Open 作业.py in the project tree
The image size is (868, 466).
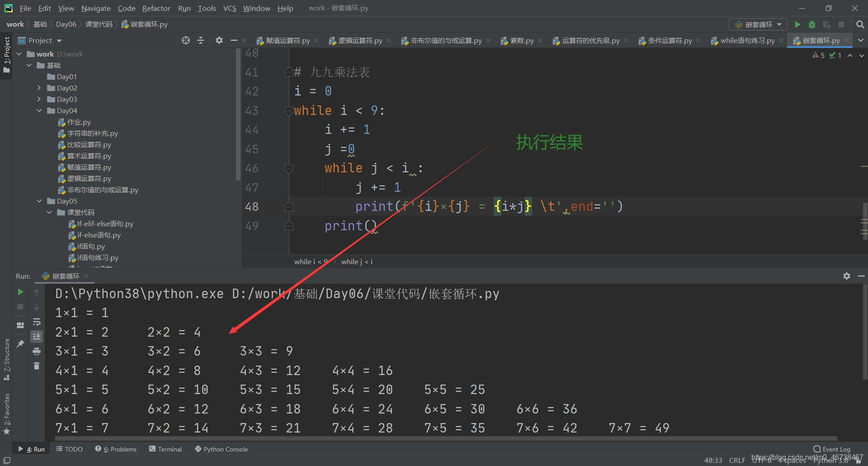(79, 122)
